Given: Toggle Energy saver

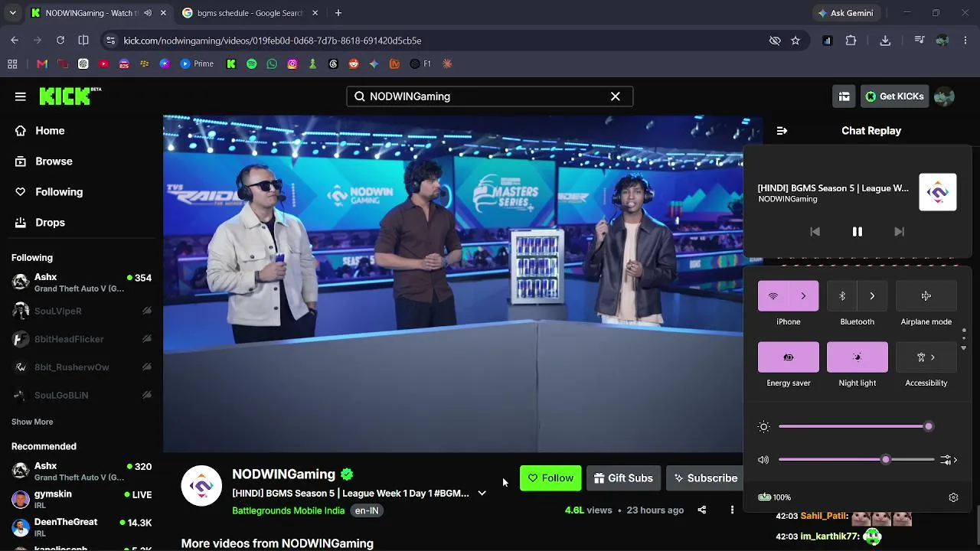Looking at the screenshot, I should pyautogui.click(x=789, y=357).
